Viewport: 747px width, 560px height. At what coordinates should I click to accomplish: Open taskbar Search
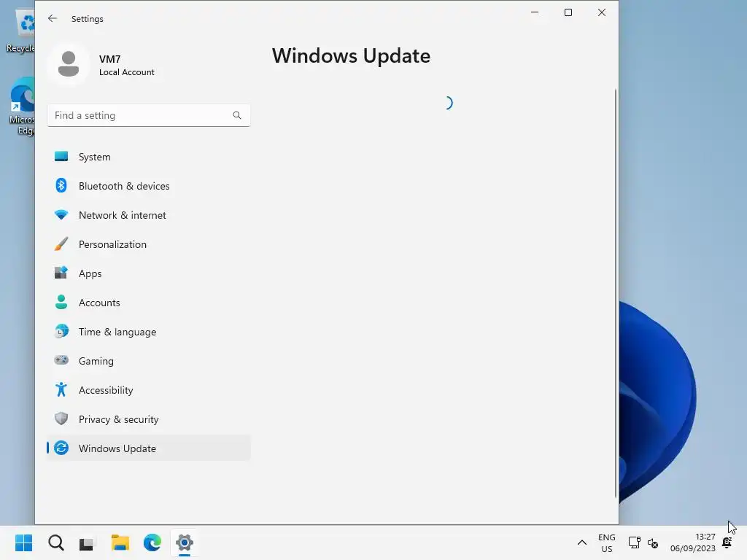pos(56,542)
